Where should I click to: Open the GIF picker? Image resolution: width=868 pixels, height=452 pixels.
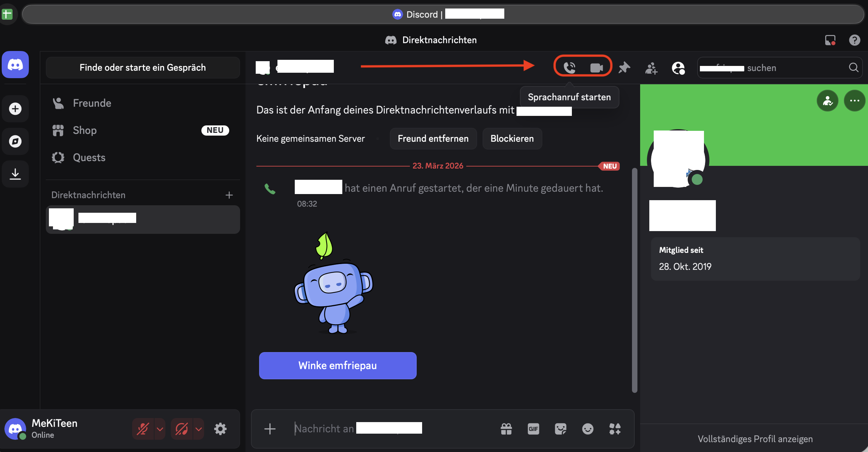[x=533, y=429]
